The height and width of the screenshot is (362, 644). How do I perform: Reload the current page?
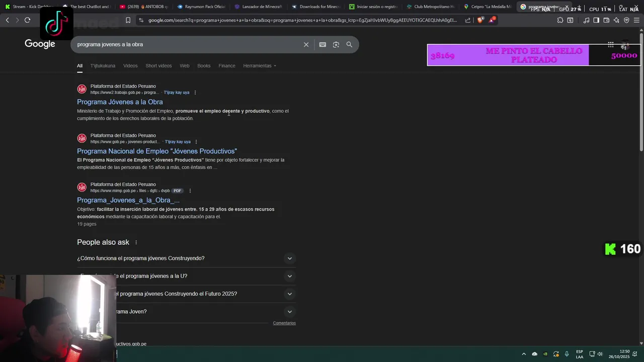(x=27, y=20)
